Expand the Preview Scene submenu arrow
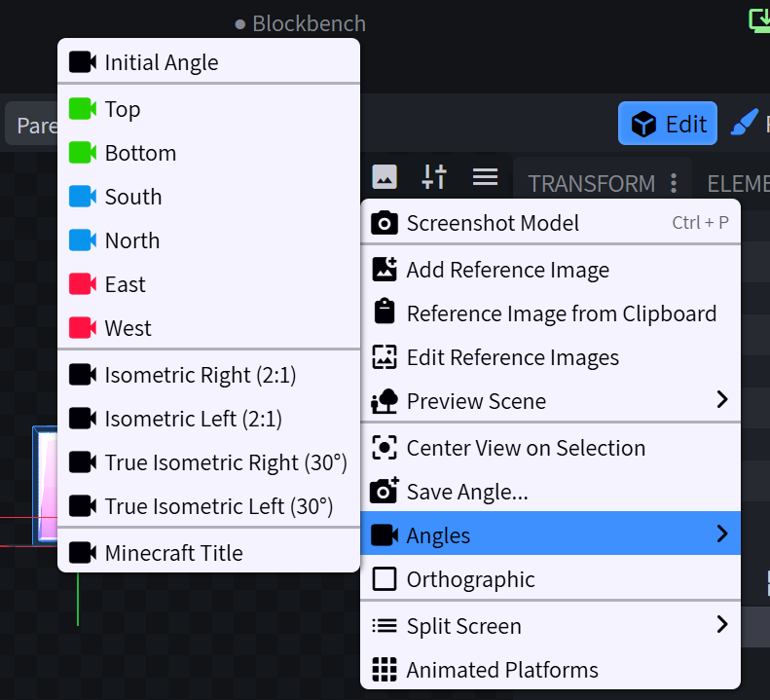770x700 pixels. [x=721, y=400]
